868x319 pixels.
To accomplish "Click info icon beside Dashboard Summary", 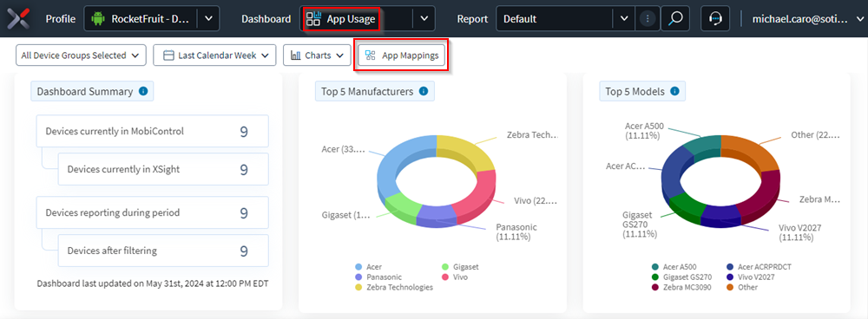I will [x=143, y=91].
